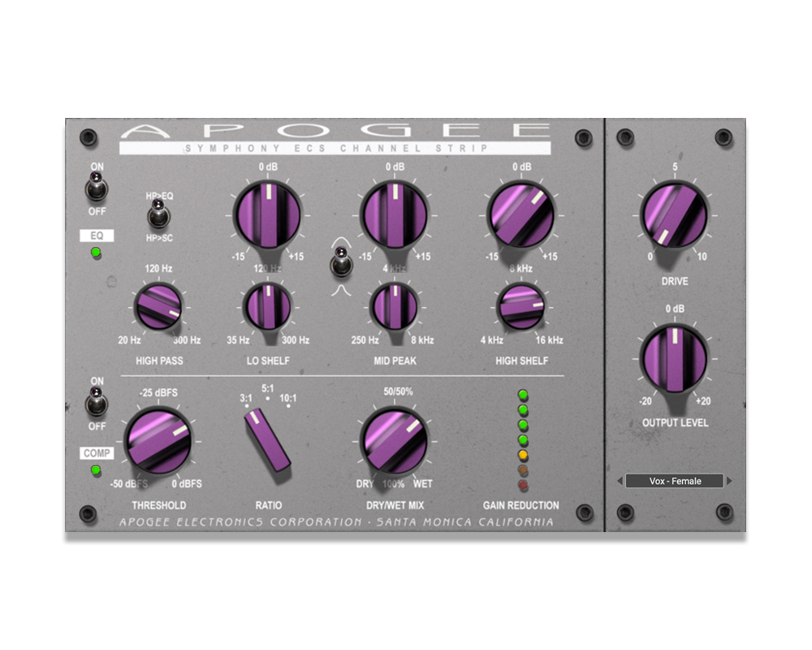Toggle the compressor ON/OFF switch
Image resolution: width=812 pixels, height=650 pixels.
[97, 402]
